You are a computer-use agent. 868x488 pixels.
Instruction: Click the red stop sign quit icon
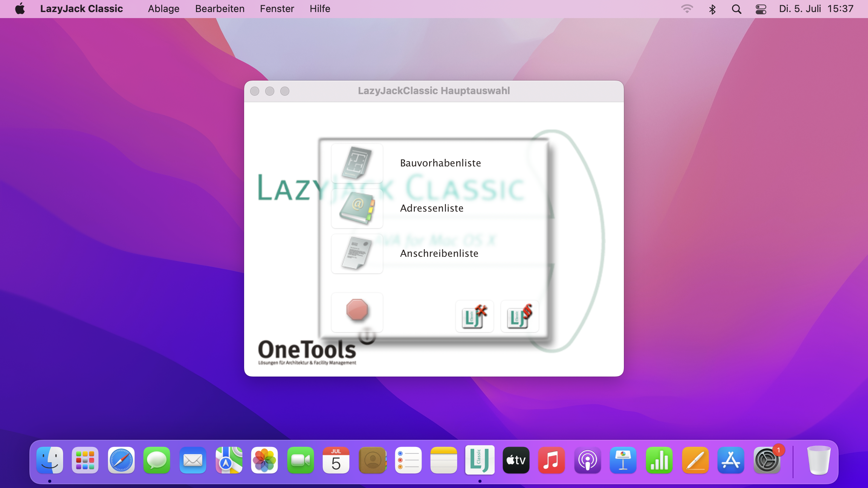pos(357,311)
